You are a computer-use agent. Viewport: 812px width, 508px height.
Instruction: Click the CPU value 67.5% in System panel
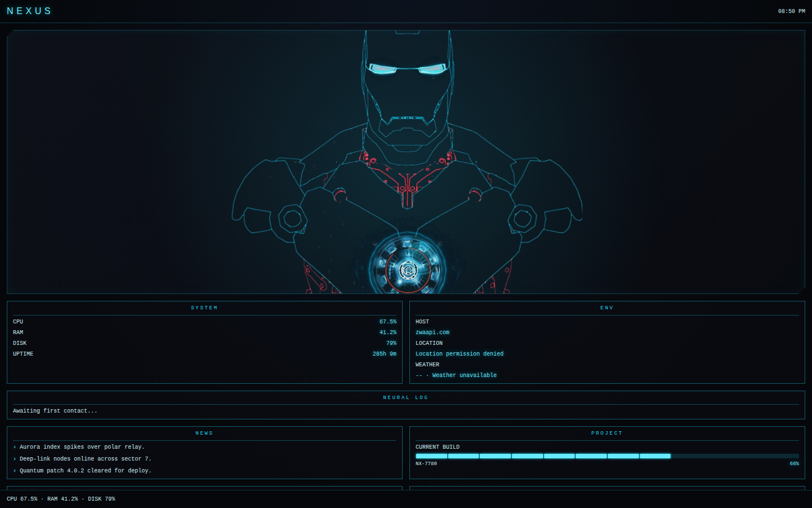tap(388, 322)
